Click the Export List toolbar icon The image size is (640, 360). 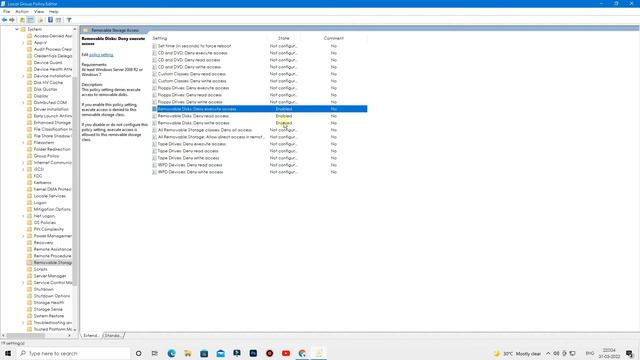pos(40,20)
